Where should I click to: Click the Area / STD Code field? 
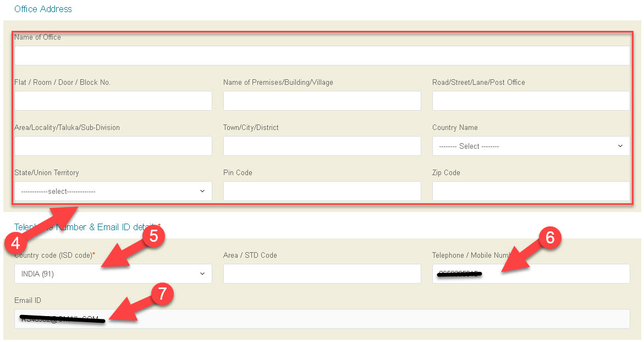pyautogui.click(x=322, y=274)
